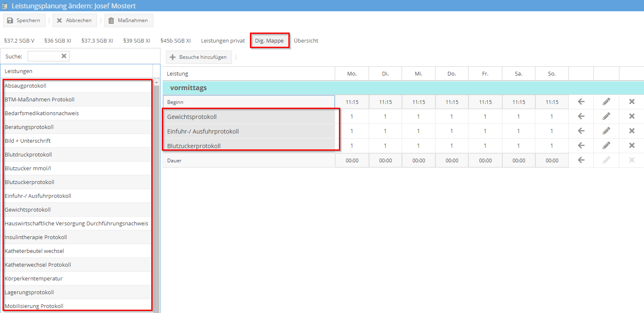Add visits via Besuche hinzufügen
The height and width of the screenshot is (313, 644).
199,57
